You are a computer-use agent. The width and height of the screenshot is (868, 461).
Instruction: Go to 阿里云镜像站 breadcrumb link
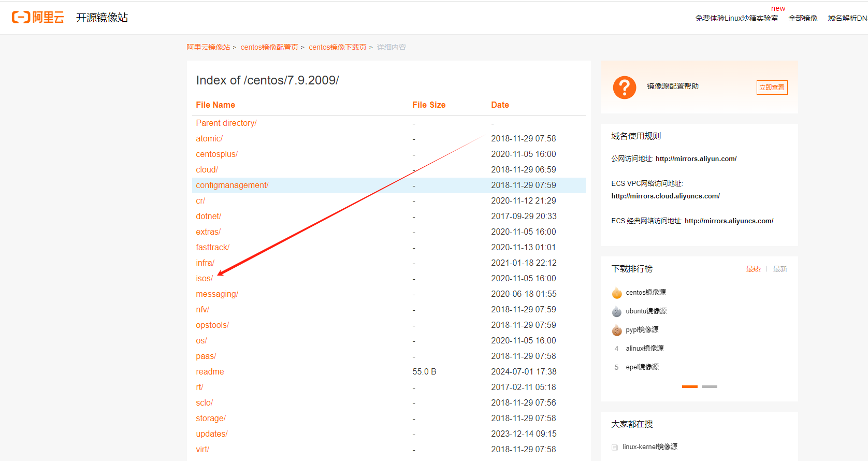tap(208, 47)
